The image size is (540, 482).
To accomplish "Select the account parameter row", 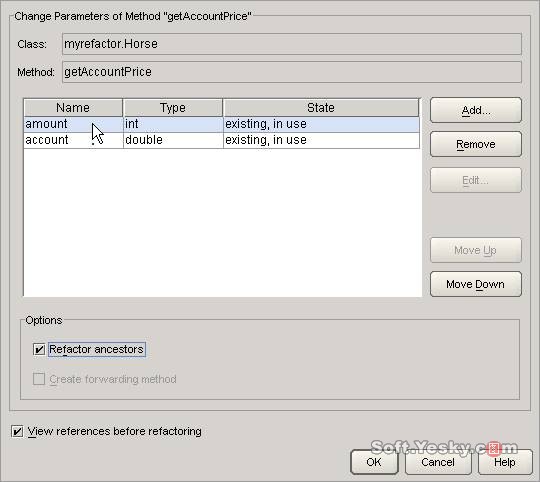I will point(222,140).
